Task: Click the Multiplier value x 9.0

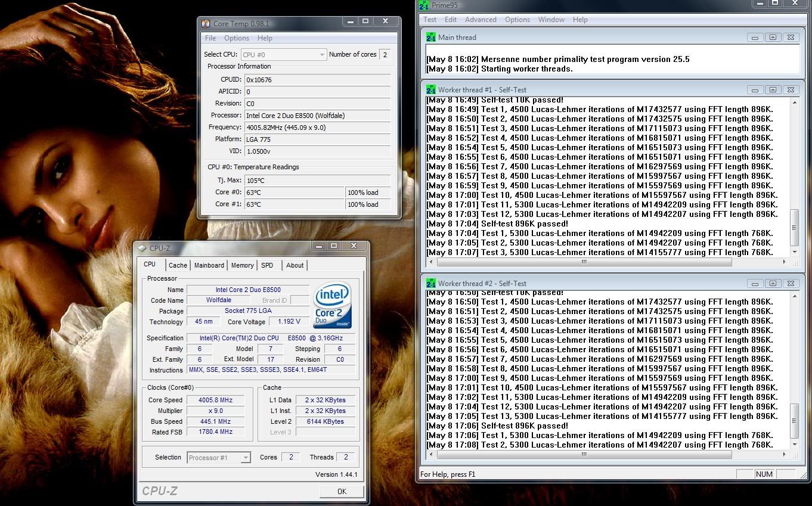Action: (216, 411)
